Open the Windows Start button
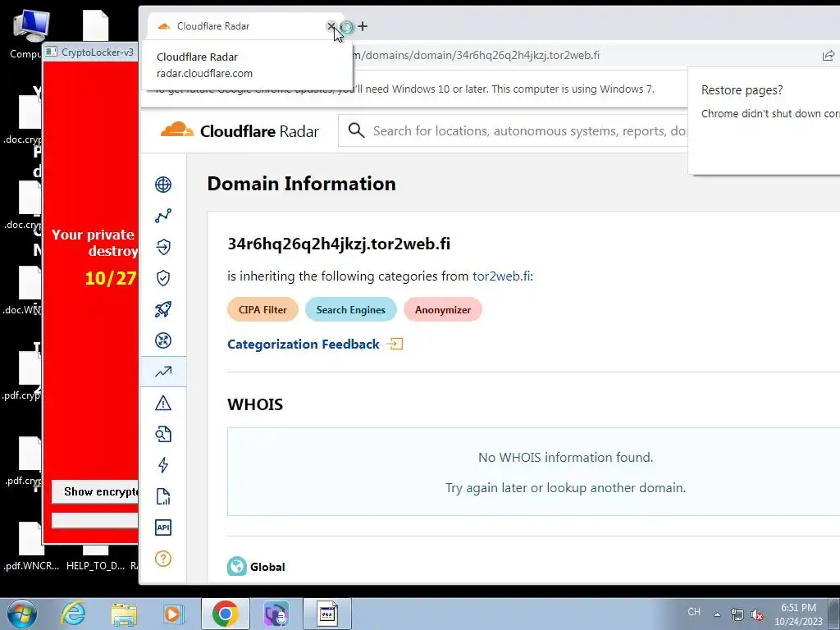Screen dimensions: 840x630 click(x=22, y=614)
